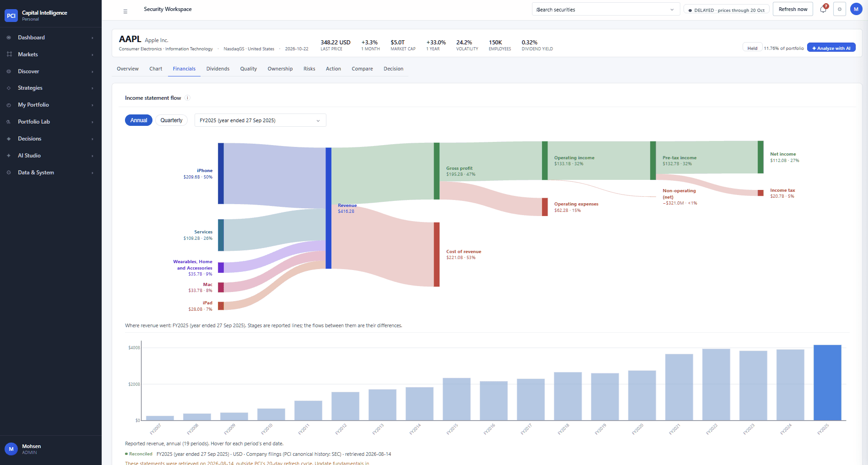Expand the Strategies menu chevron
The height and width of the screenshot is (465, 868).
point(92,88)
